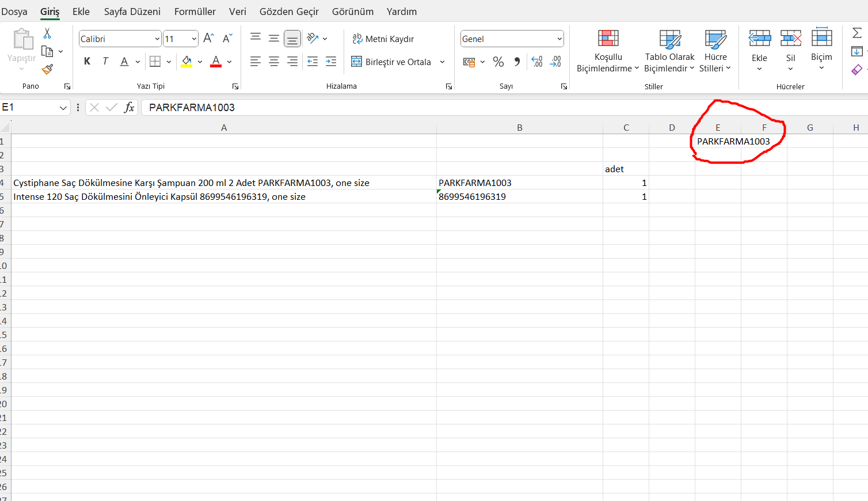
Task: Apply percent style format
Action: pos(498,62)
